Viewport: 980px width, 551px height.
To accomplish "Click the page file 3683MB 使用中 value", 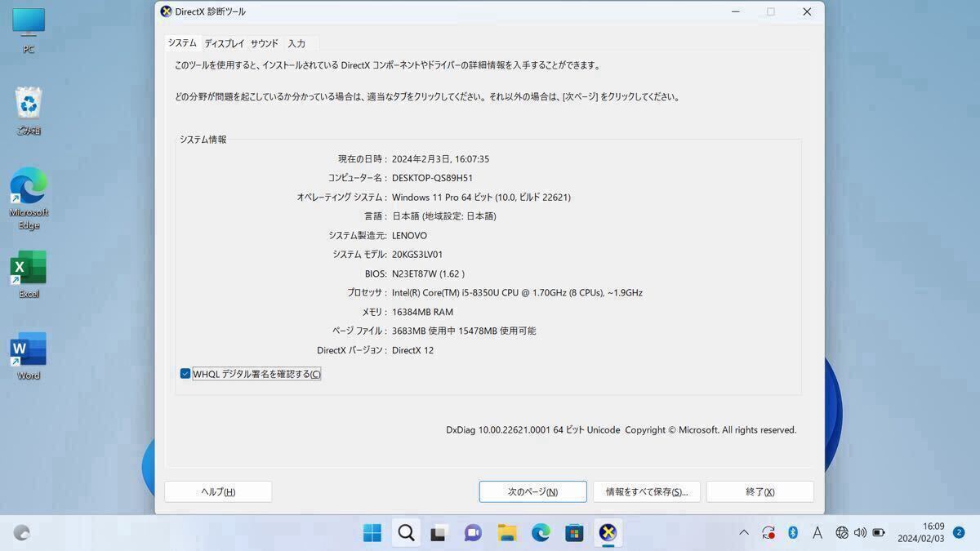I will tap(464, 331).
